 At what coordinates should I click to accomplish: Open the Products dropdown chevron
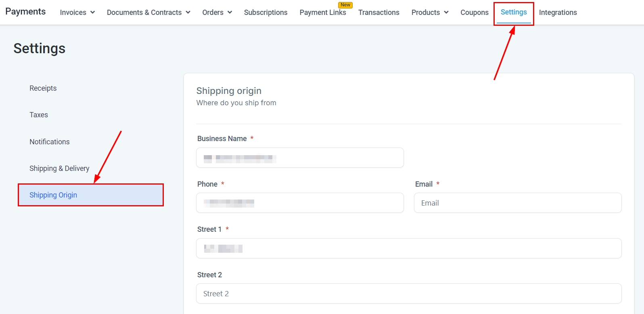(x=446, y=12)
